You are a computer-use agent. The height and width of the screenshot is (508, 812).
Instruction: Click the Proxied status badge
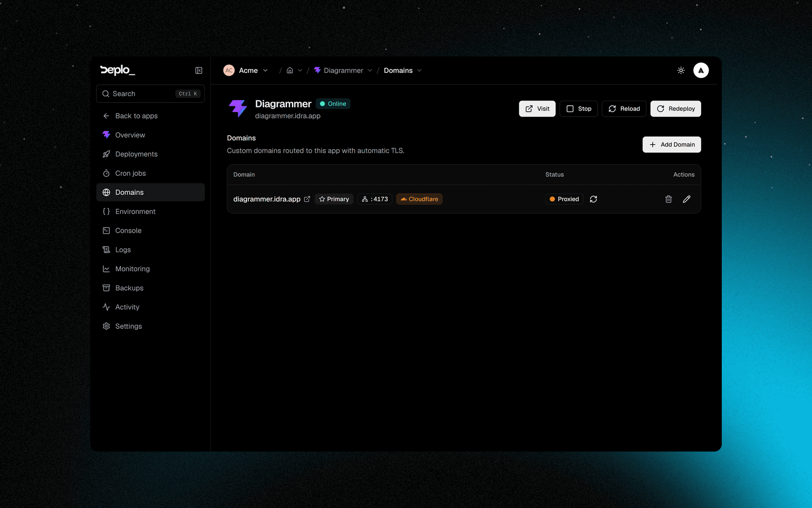(564, 199)
